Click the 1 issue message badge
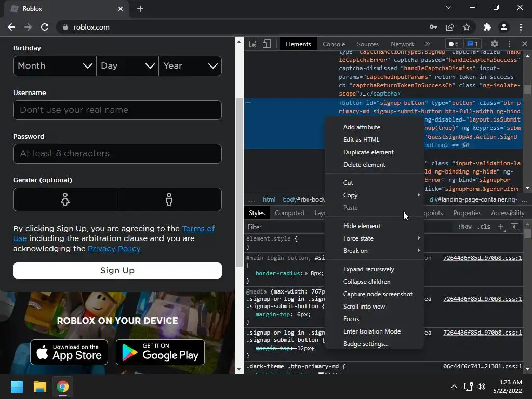532x399 pixels. point(473,44)
